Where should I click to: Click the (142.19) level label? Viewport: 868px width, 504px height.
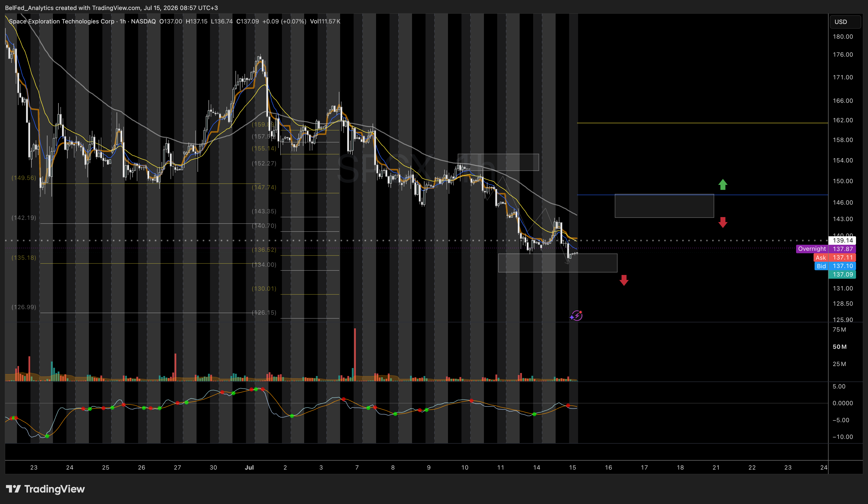coord(24,218)
